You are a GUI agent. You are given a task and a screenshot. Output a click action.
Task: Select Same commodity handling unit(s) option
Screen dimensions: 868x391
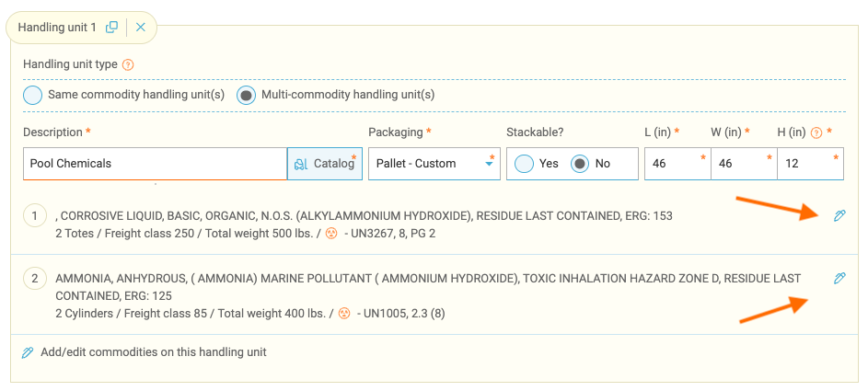point(32,95)
